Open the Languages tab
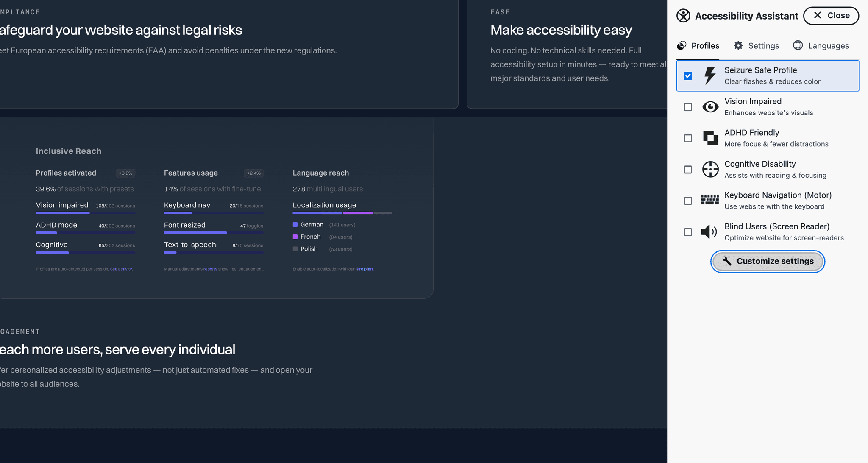Viewport: 868px width, 463px height. [821, 45]
